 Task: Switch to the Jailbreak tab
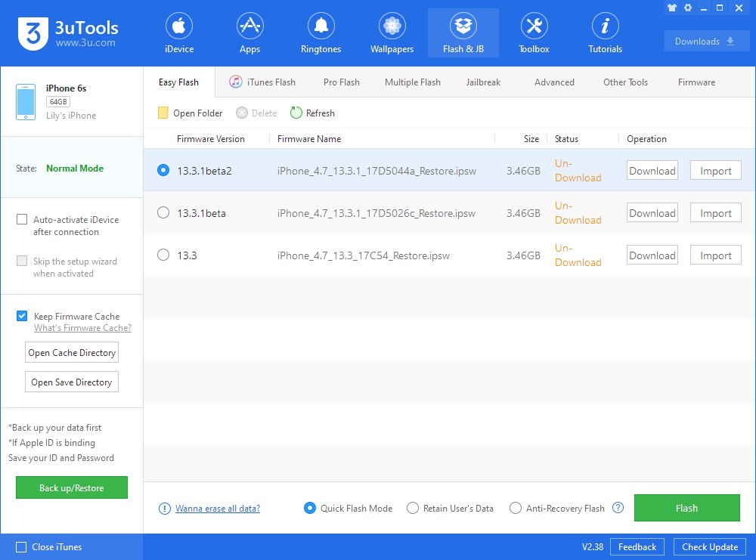[483, 82]
